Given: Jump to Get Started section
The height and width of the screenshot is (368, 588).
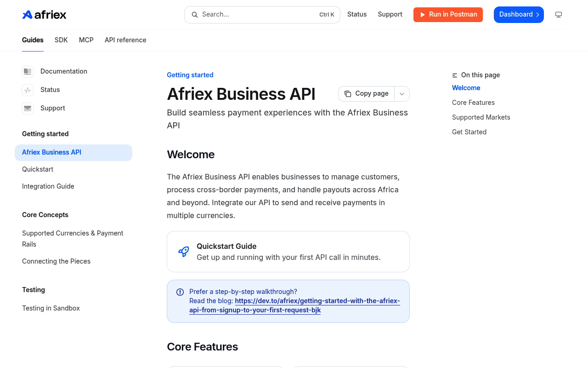Looking at the screenshot, I should coord(469,132).
